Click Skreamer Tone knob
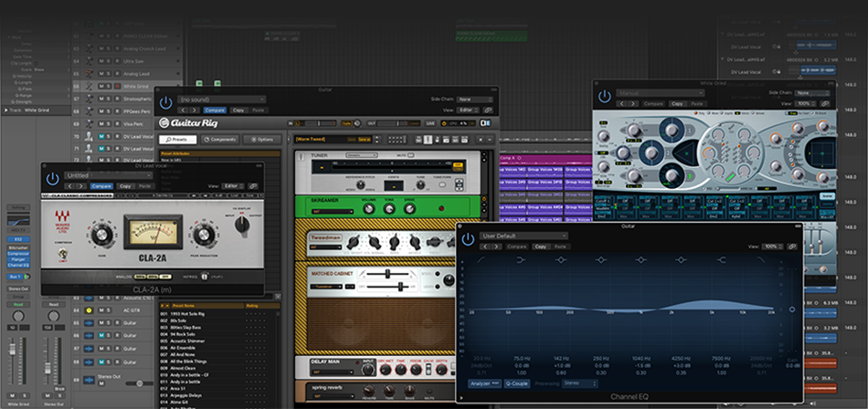This screenshot has width=868, height=409. (389, 208)
